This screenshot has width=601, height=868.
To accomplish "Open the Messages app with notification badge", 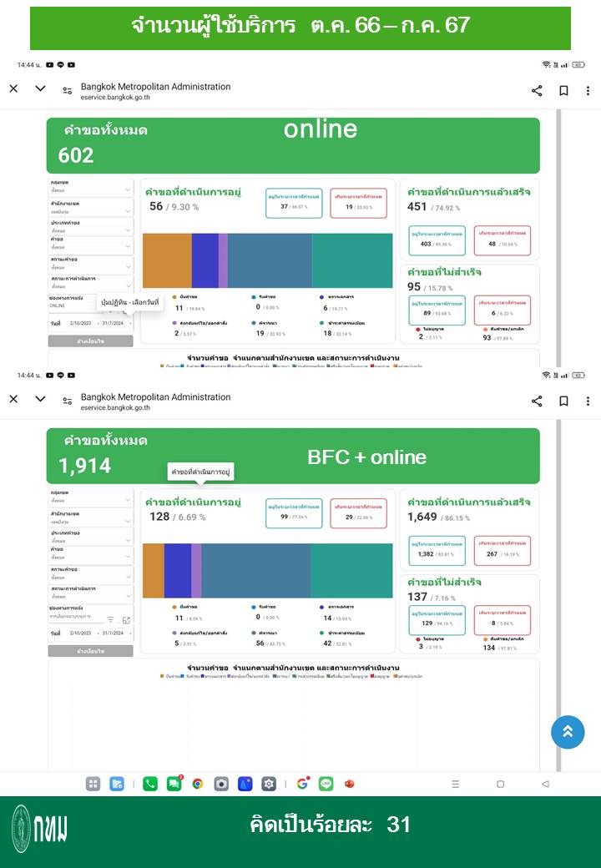I will tap(174, 784).
